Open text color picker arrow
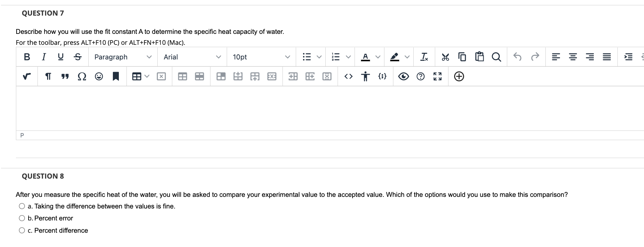This screenshot has height=247, width=644. tap(378, 57)
